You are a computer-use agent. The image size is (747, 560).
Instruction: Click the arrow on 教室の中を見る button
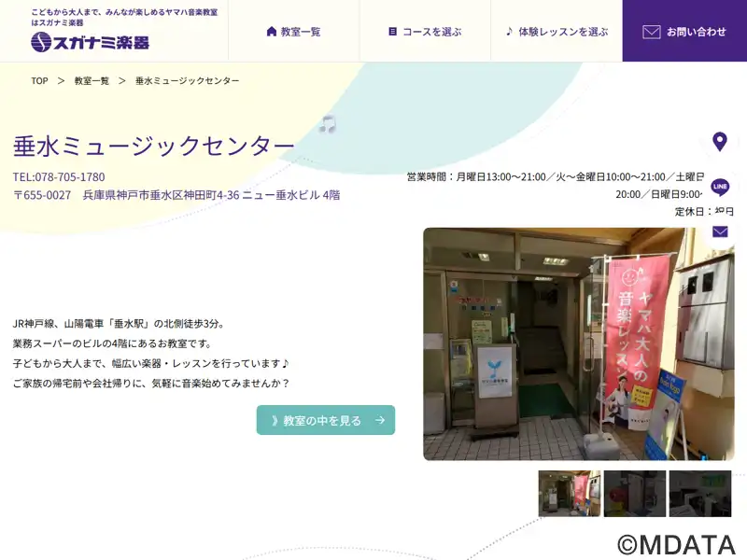tap(380, 420)
